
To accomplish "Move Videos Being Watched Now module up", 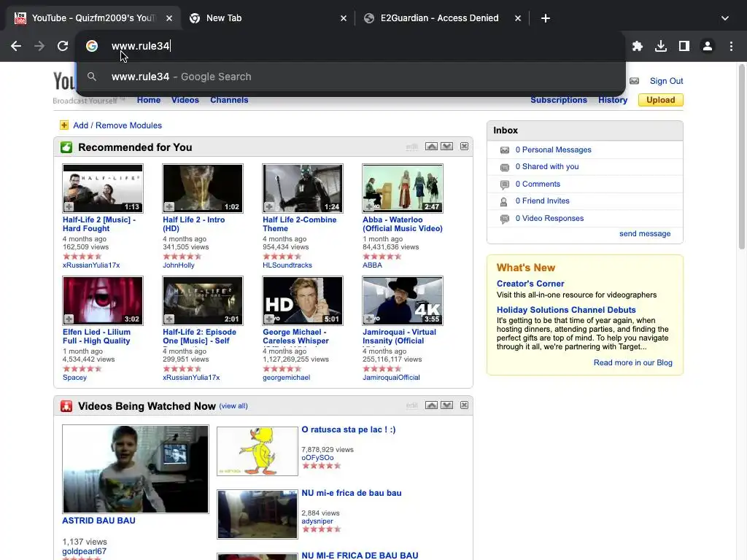I will click(432, 405).
